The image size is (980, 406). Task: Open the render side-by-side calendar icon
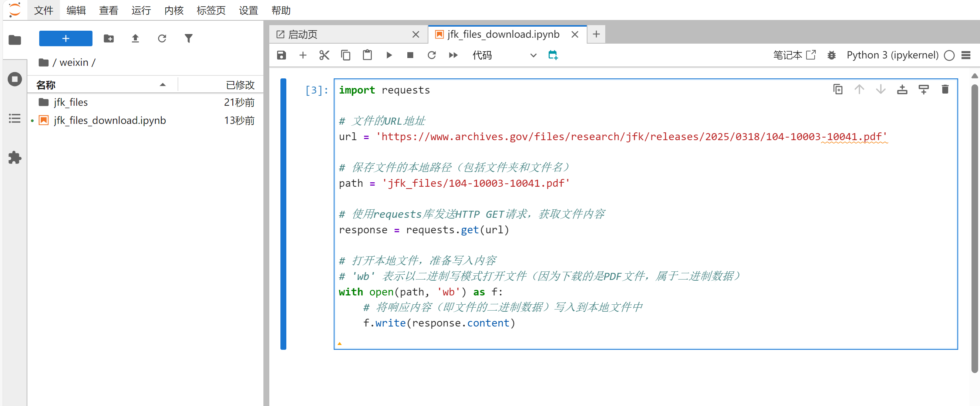click(x=553, y=55)
